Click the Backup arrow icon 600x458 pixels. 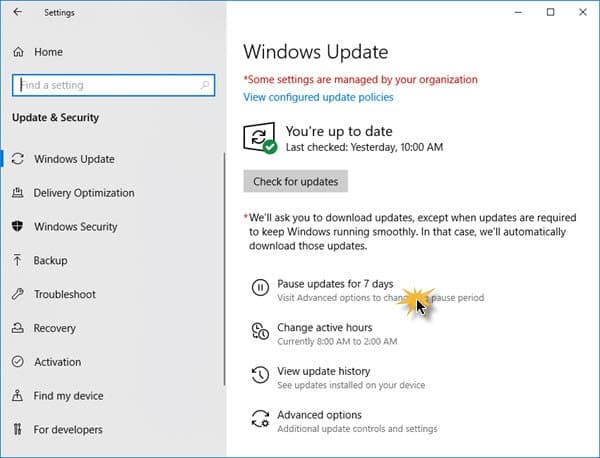(17, 260)
